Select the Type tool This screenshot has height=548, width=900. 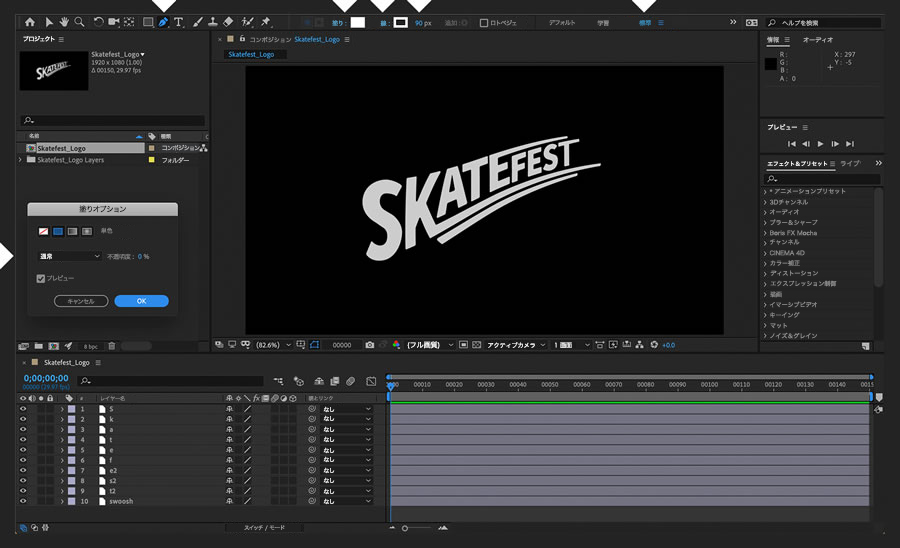pyautogui.click(x=179, y=21)
